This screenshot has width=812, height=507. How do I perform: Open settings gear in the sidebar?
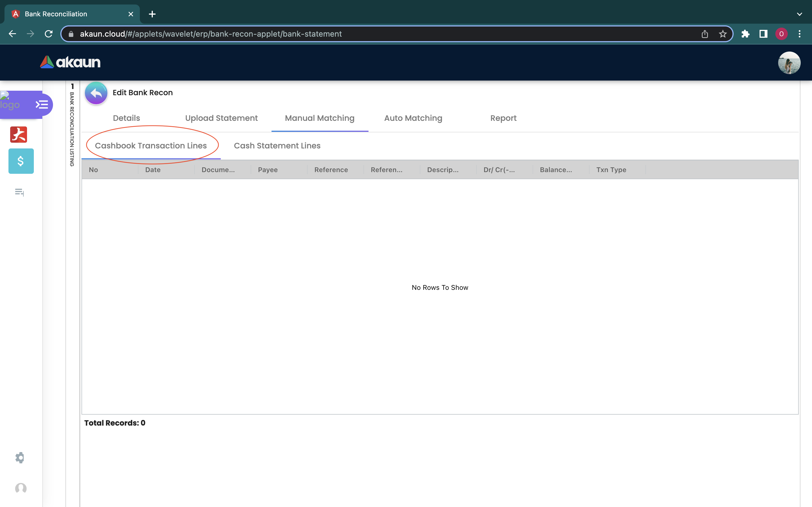tap(20, 457)
